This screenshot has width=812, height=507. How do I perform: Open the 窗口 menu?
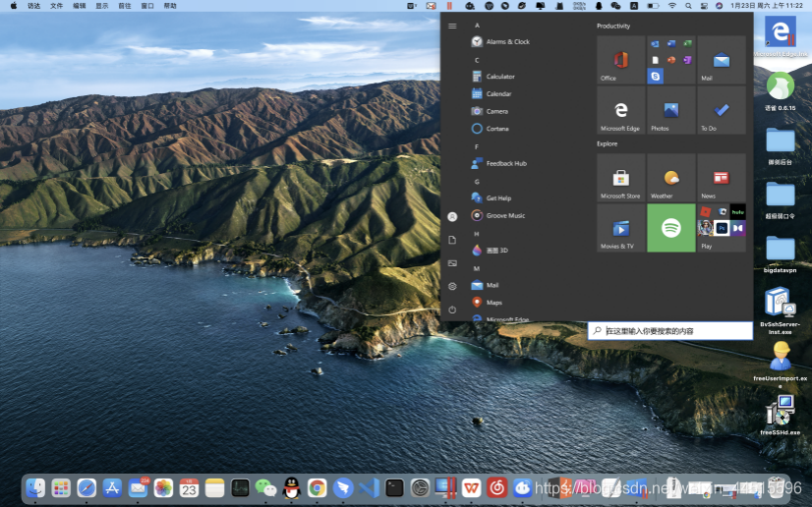pos(147,6)
